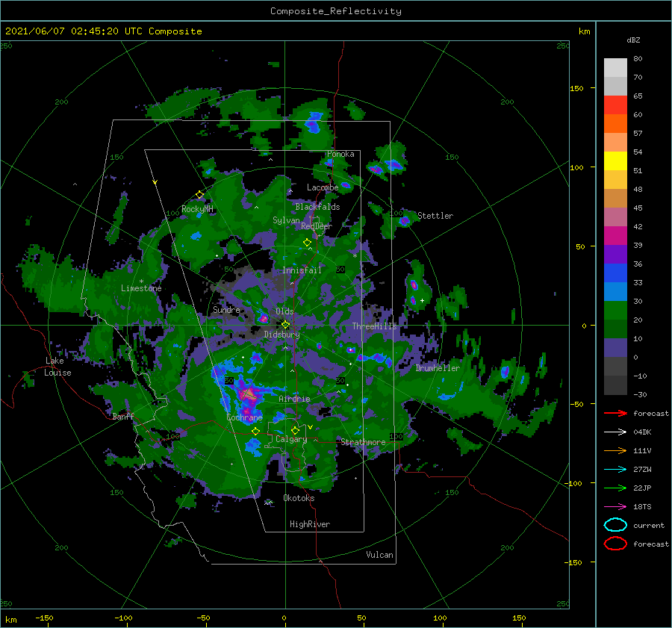Click the Didsbury label
This screenshot has height=628, width=672.
tap(281, 335)
